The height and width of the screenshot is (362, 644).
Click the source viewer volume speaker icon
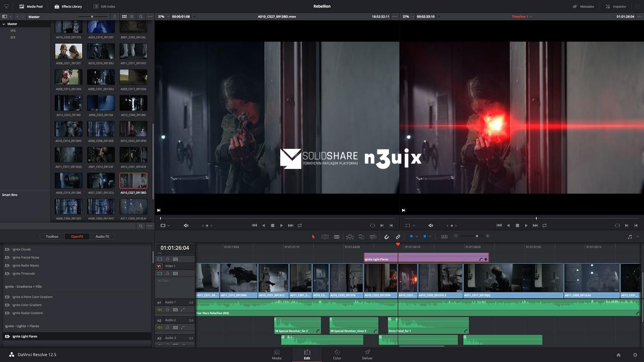click(186, 226)
